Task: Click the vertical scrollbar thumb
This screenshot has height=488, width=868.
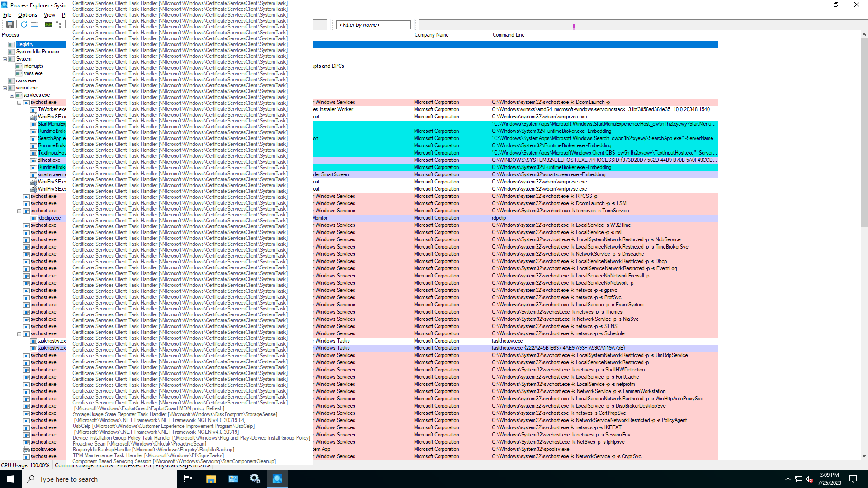Action: point(864,132)
